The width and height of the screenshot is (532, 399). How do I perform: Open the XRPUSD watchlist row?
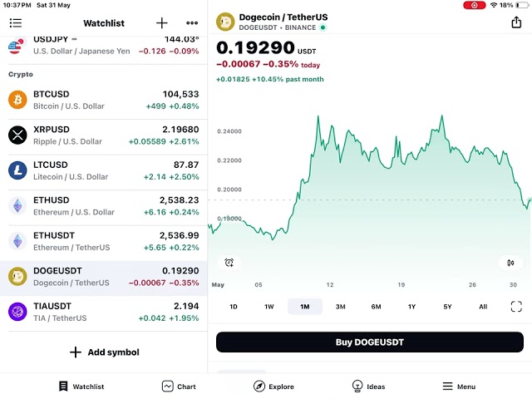tap(104, 135)
